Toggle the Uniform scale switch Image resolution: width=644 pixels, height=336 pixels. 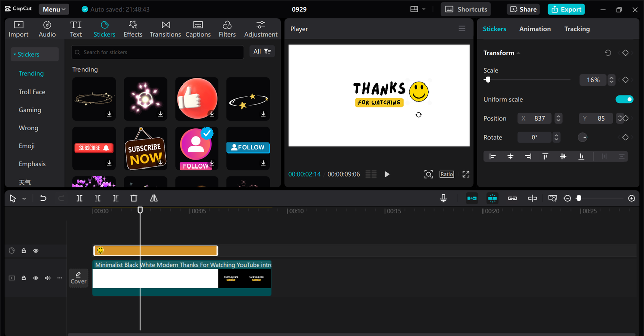click(624, 99)
